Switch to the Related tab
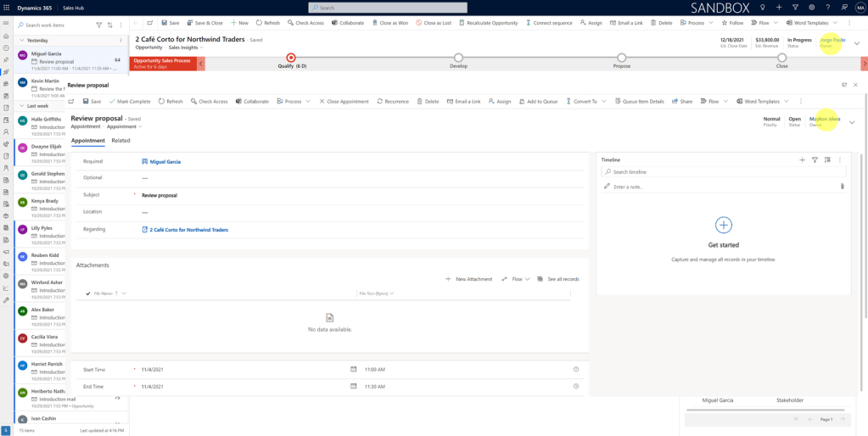The height and width of the screenshot is (436, 868). [x=120, y=141]
